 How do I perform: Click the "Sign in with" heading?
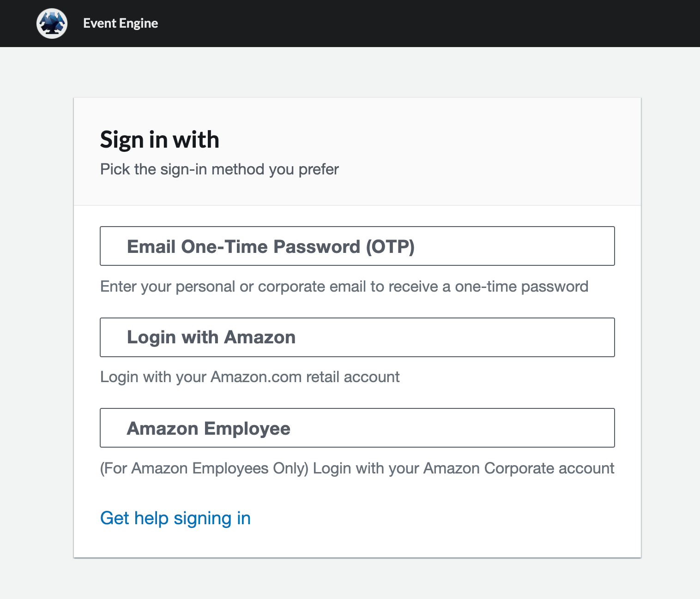pyautogui.click(x=159, y=139)
